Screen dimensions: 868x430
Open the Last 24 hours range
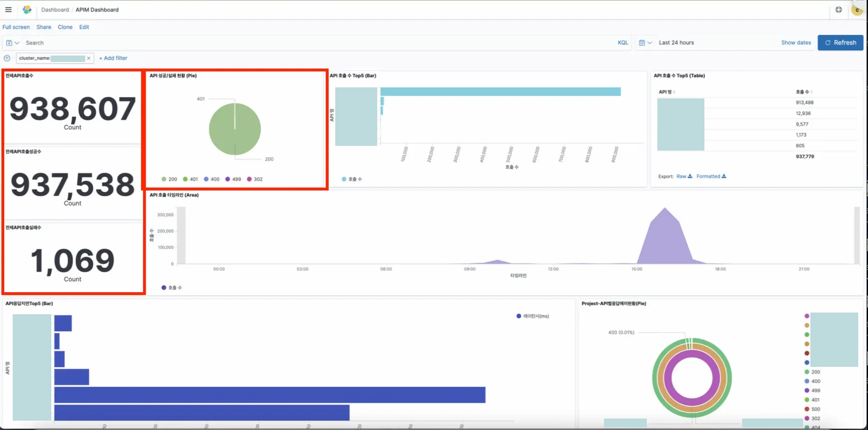pos(676,43)
